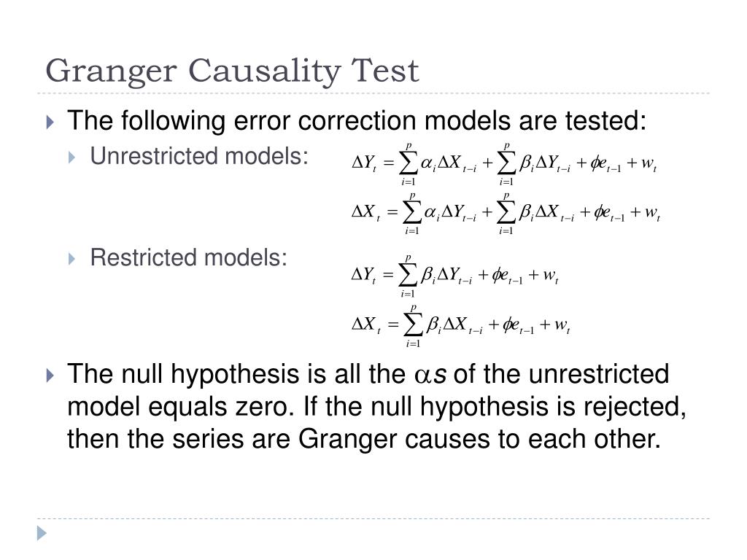
Task: Click the dashed footer line near the bottom
Action: [373, 518]
